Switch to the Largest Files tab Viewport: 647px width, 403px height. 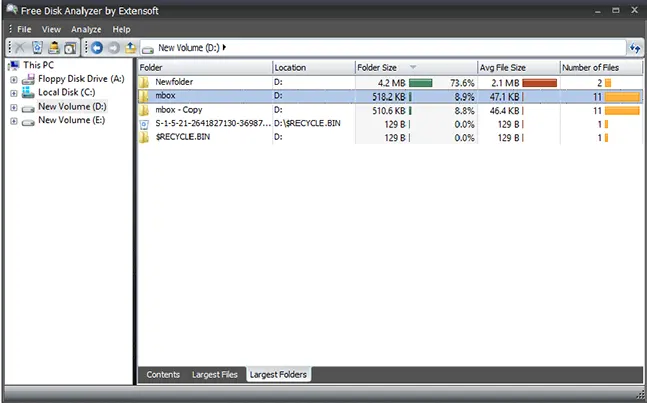coord(215,375)
